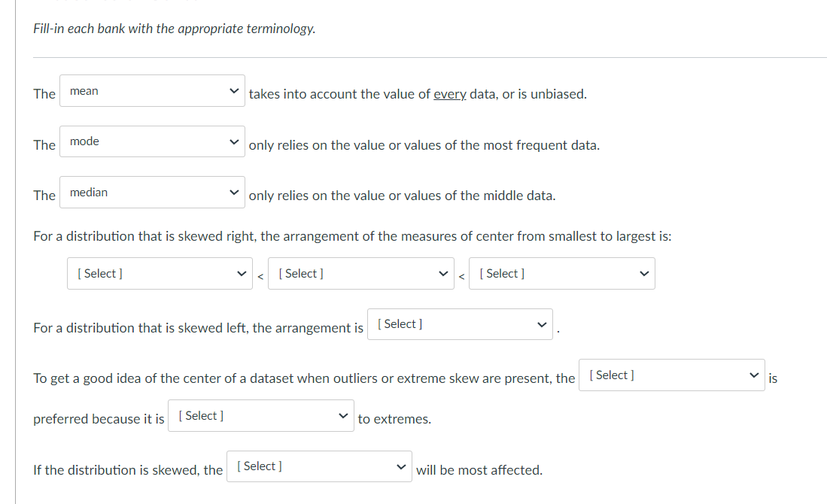Click the underlined word 'every'
The height and width of the screenshot is (504, 827).
449,93
